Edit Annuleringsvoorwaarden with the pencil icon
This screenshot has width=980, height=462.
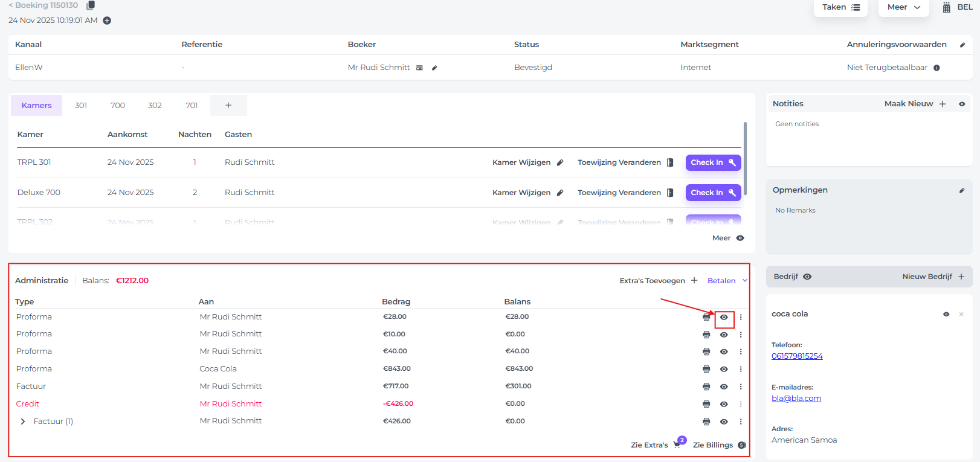coord(962,45)
